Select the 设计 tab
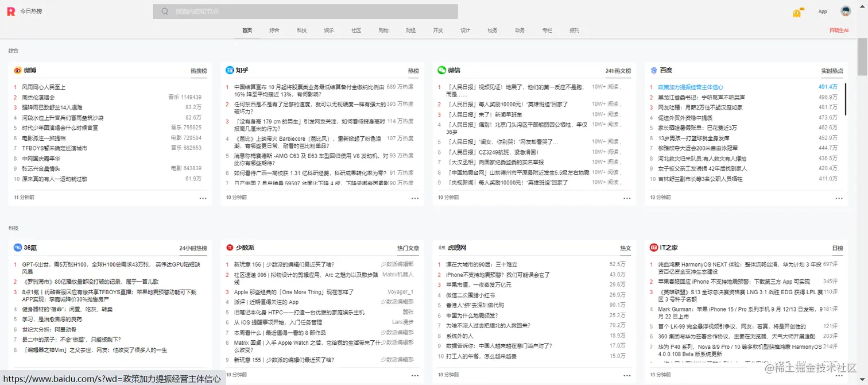The image size is (868, 385). pyautogui.click(x=465, y=30)
